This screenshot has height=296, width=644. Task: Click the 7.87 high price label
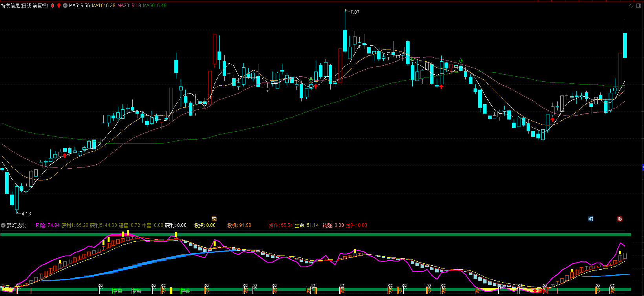pyautogui.click(x=355, y=12)
